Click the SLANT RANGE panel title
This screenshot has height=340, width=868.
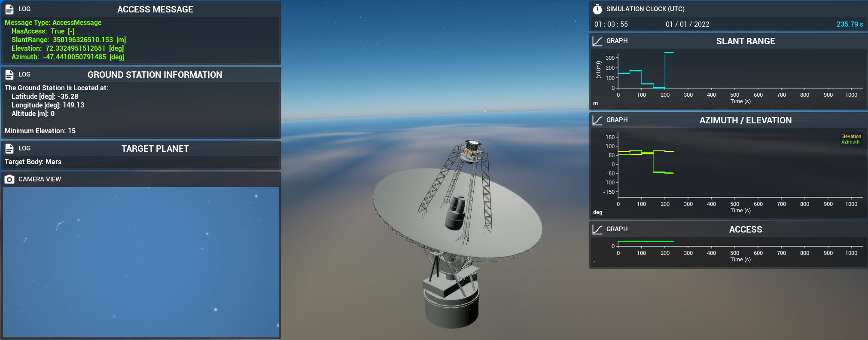[745, 41]
